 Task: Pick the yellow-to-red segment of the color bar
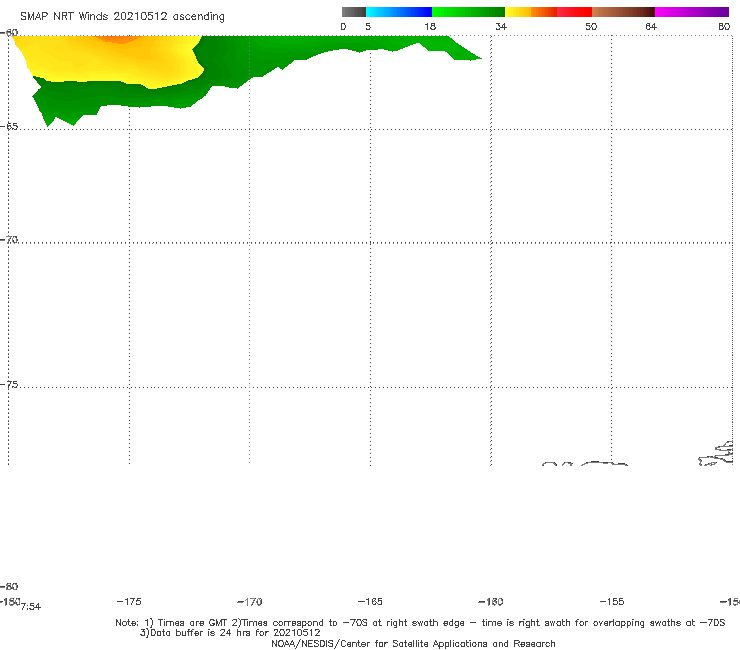(548, 12)
